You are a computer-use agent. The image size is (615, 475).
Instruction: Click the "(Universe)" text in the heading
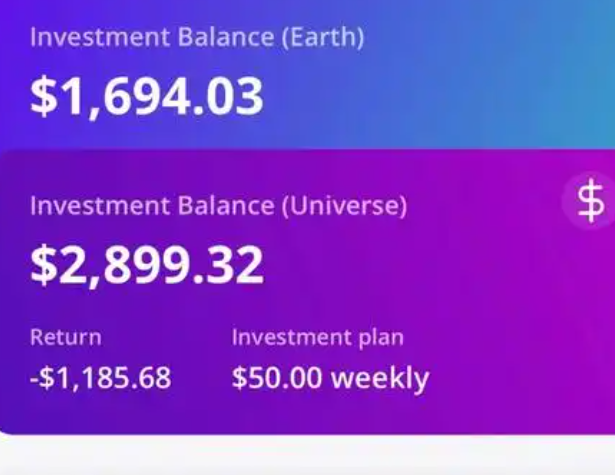click(x=344, y=206)
